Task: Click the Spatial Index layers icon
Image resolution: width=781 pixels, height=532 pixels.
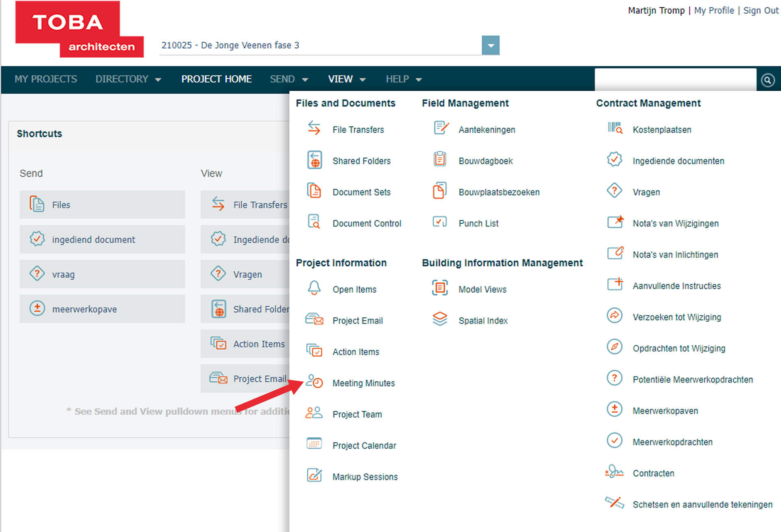Action: click(x=440, y=320)
